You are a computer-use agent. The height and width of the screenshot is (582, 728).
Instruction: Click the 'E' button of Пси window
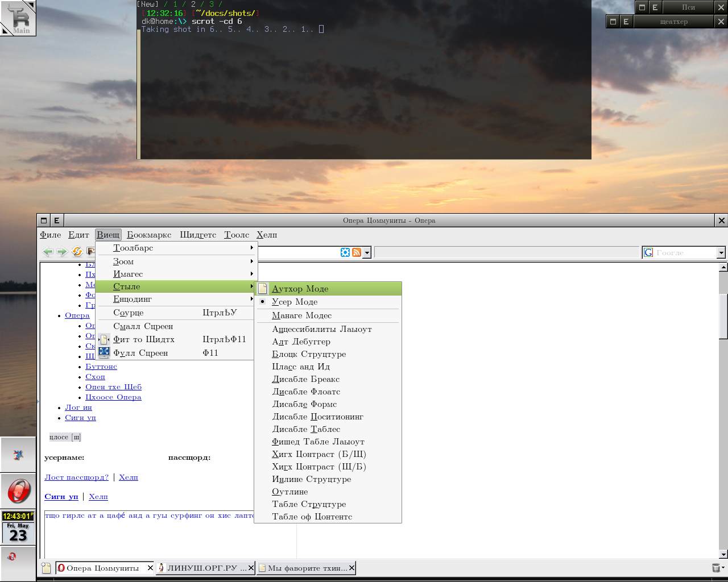(655, 7)
